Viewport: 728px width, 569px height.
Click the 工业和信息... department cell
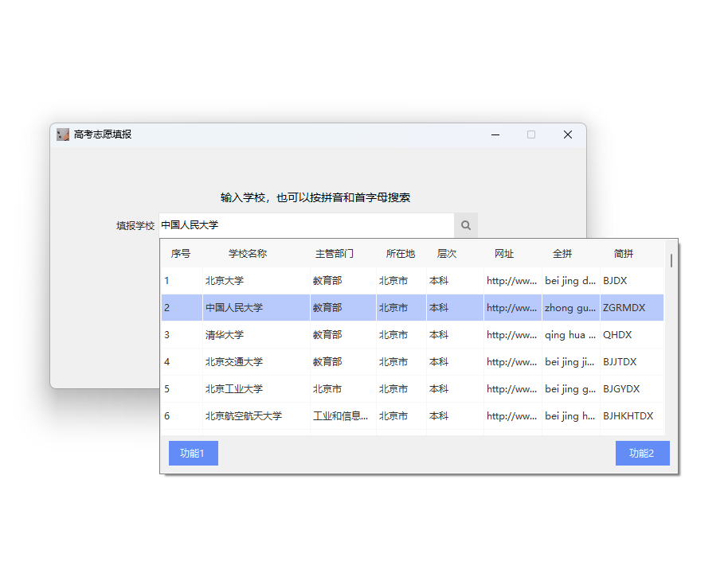point(342,416)
